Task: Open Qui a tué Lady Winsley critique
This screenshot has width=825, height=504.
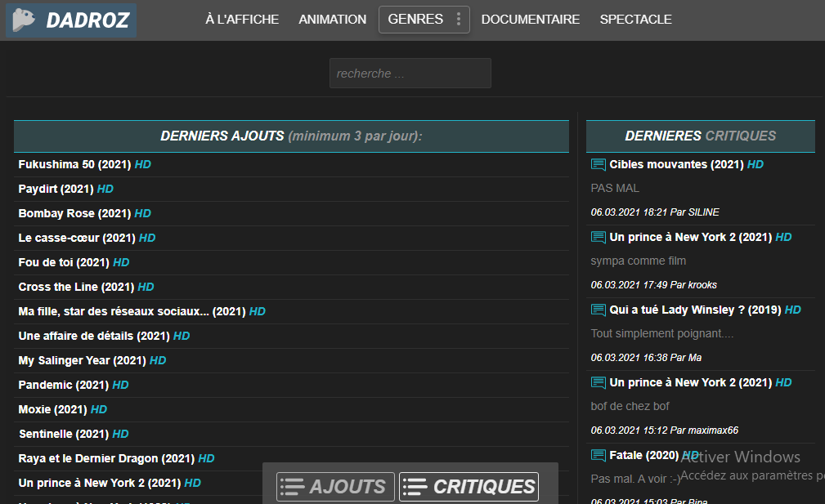Action: [x=695, y=310]
